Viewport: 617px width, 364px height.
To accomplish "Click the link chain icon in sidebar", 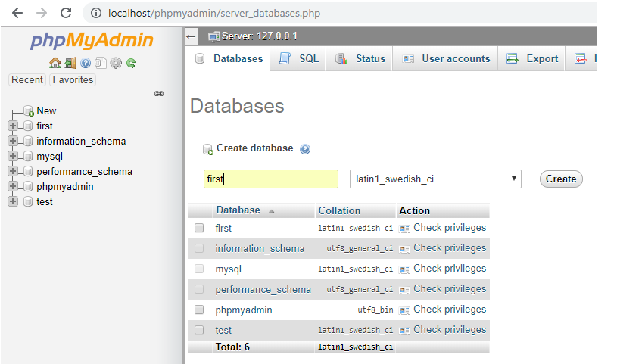I will click(x=159, y=94).
